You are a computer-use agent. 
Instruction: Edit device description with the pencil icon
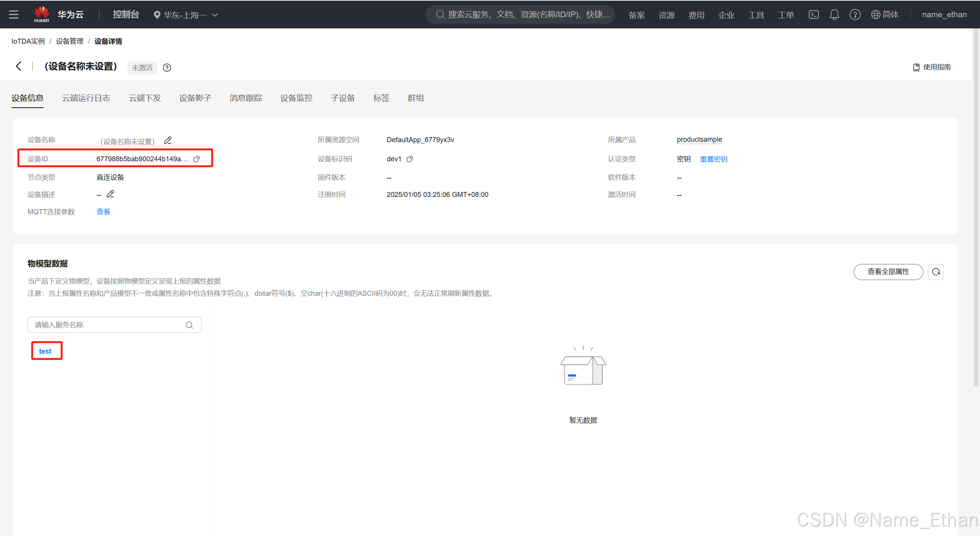[x=110, y=194]
